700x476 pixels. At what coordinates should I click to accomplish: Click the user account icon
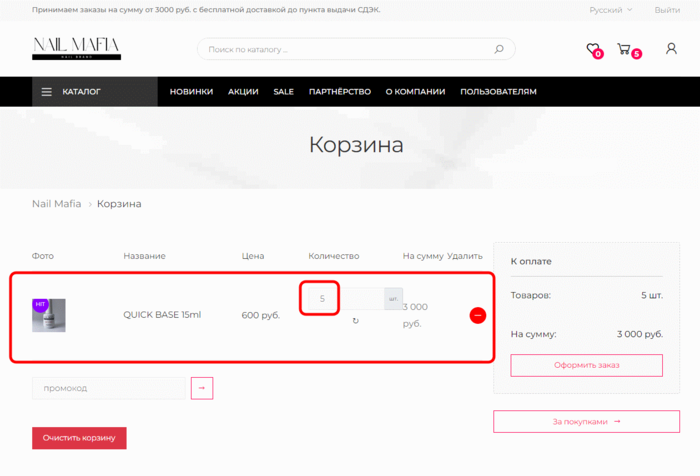[x=671, y=49]
